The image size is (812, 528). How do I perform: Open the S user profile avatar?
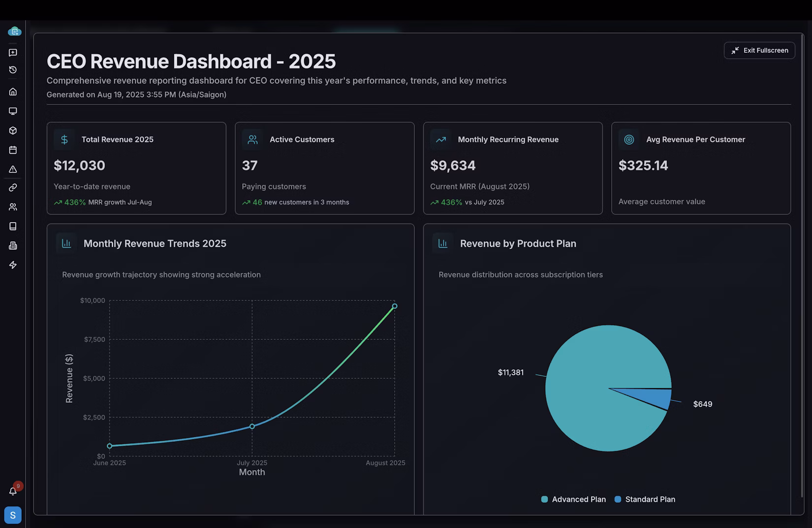(13, 515)
